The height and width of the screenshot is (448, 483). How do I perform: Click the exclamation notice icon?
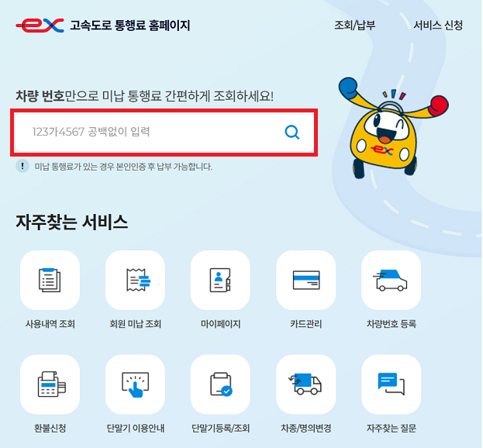[22, 167]
